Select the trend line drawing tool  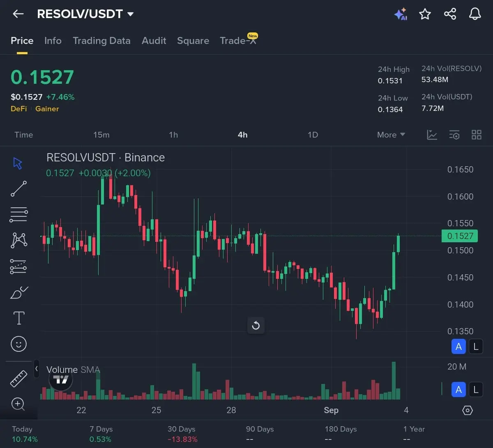pyautogui.click(x=18, y=189)
